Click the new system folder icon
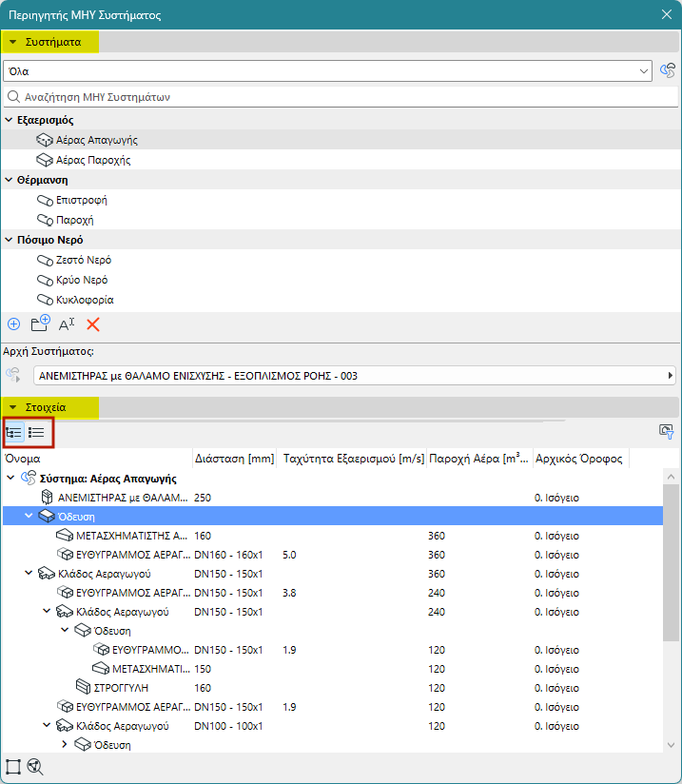The width and height of the screenshot is (682, 784). pos(40,323)
